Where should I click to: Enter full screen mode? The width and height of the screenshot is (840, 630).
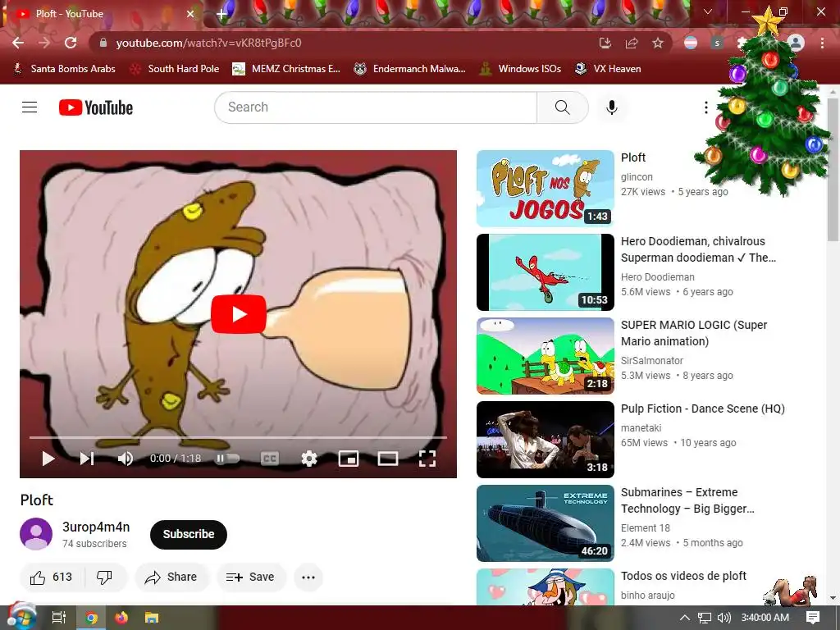pyautogui.click(x=427, y=459)
